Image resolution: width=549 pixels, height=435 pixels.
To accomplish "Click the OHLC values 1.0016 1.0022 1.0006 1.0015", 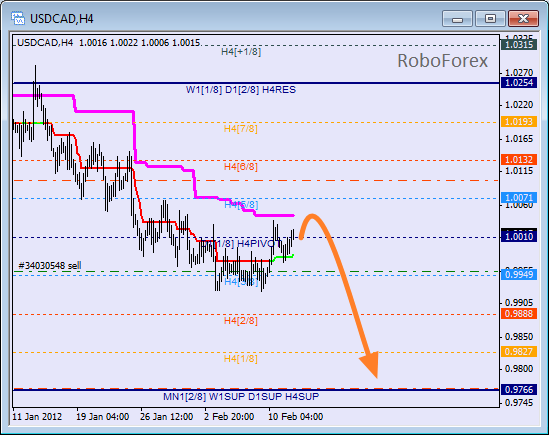I will tap(139, 43).
